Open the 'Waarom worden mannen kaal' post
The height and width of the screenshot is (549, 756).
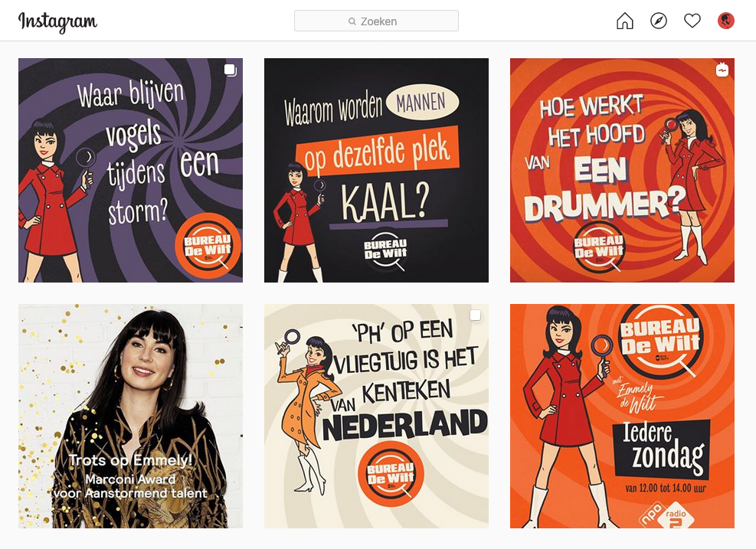coord(377,170)
